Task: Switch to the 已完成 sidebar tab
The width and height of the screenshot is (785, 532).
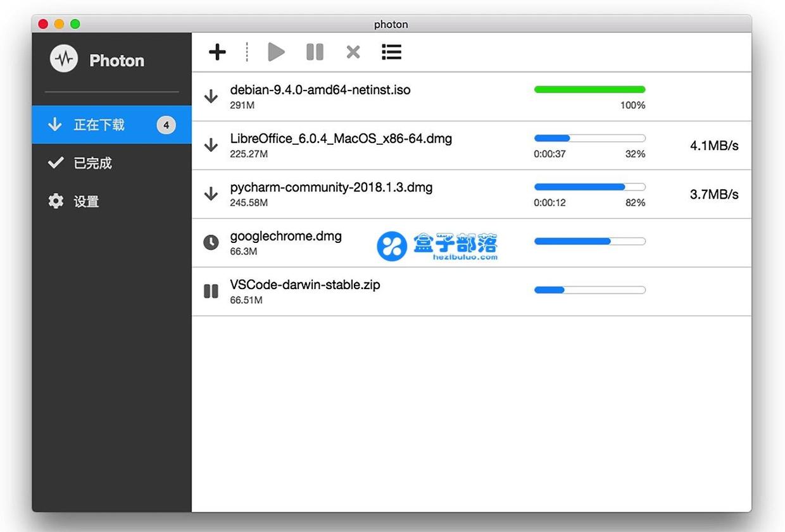Action: [92, 163]
